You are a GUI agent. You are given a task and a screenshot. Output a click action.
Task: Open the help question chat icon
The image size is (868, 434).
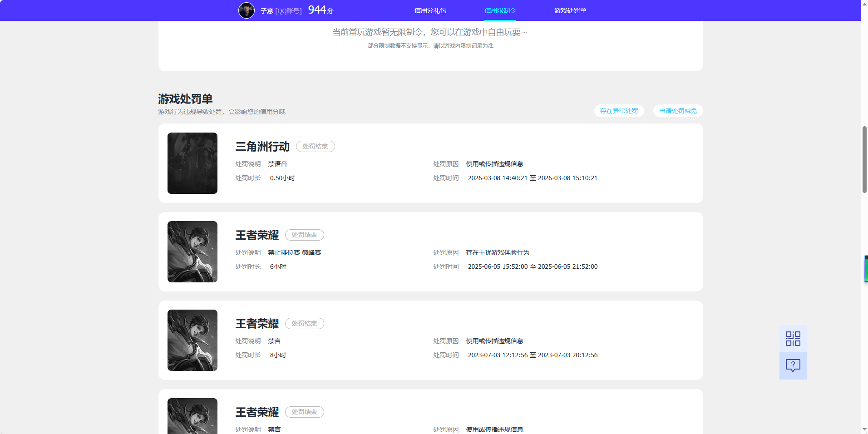793,366
